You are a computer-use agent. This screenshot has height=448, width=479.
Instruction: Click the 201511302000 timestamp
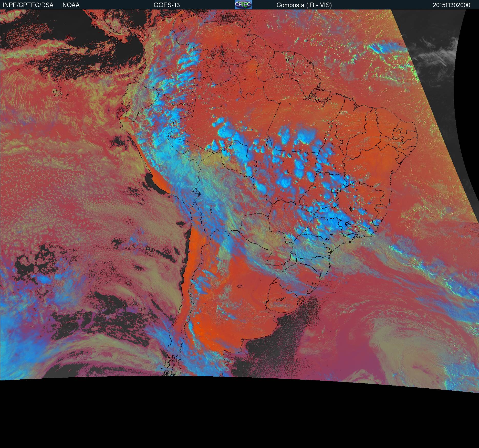point(451,5)
